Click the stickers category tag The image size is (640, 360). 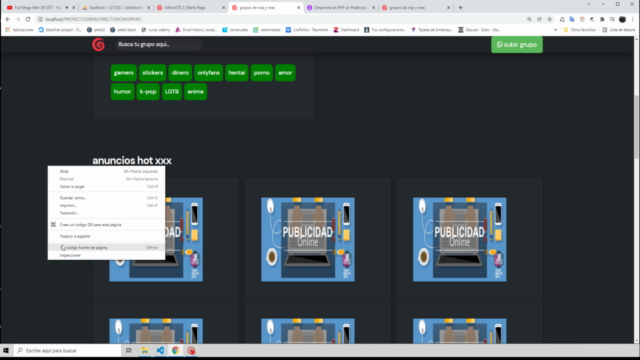[152, 73]
